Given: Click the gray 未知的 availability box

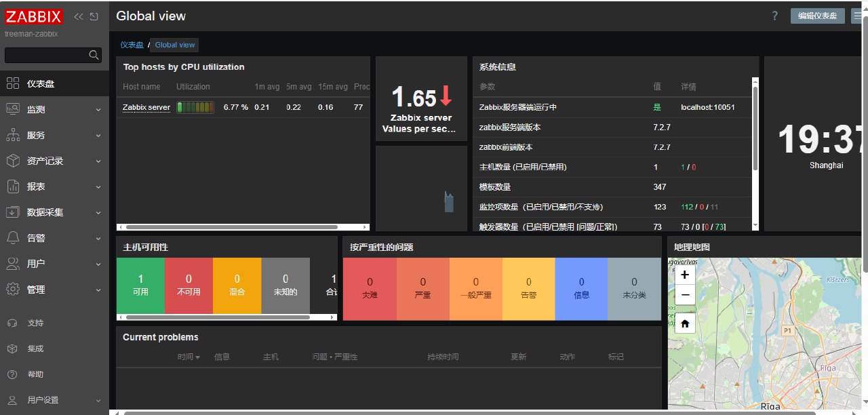Looking at the screenshot, I should click(x=285, y=285).
